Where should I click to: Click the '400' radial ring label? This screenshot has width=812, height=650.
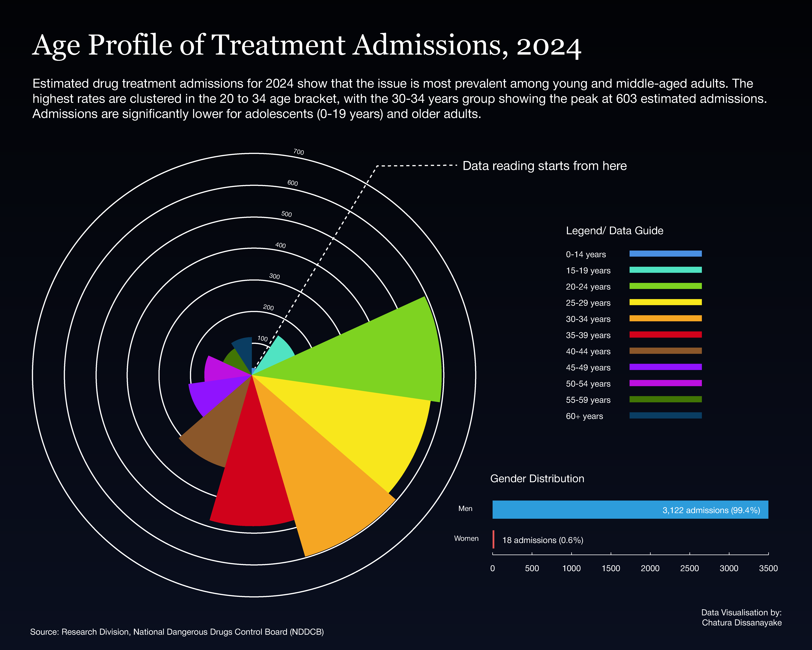(281, 245)
